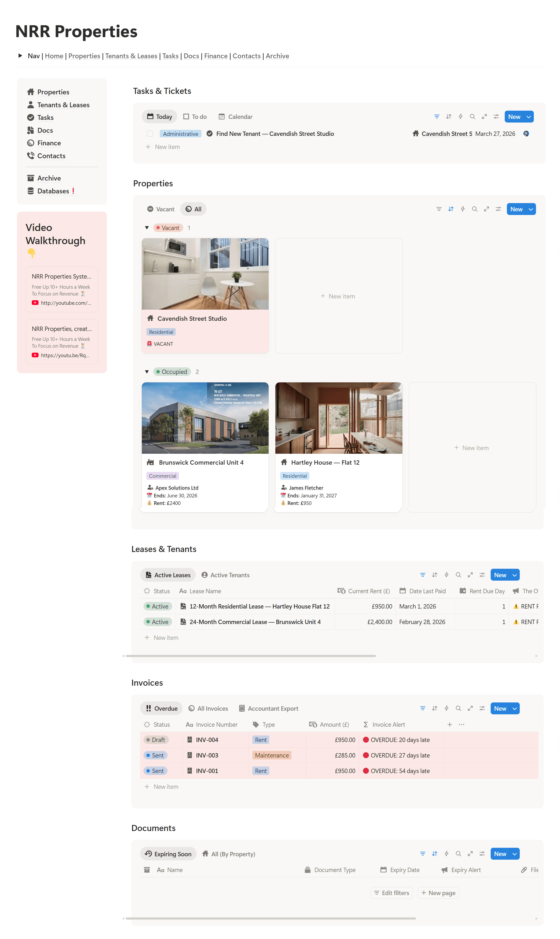Open dropdown arrow beside Tasks New button
The width and height of the screenshot is (560, 939).
pos(529,117)
